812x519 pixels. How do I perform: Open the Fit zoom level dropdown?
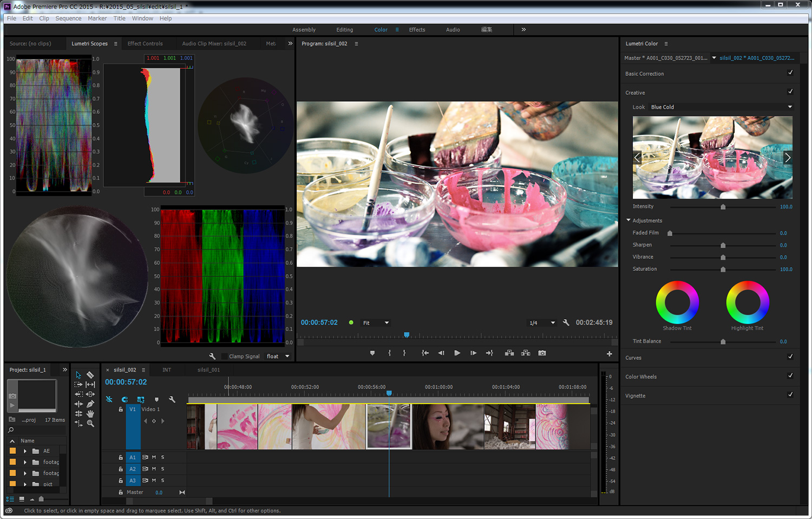click(376, 323)
